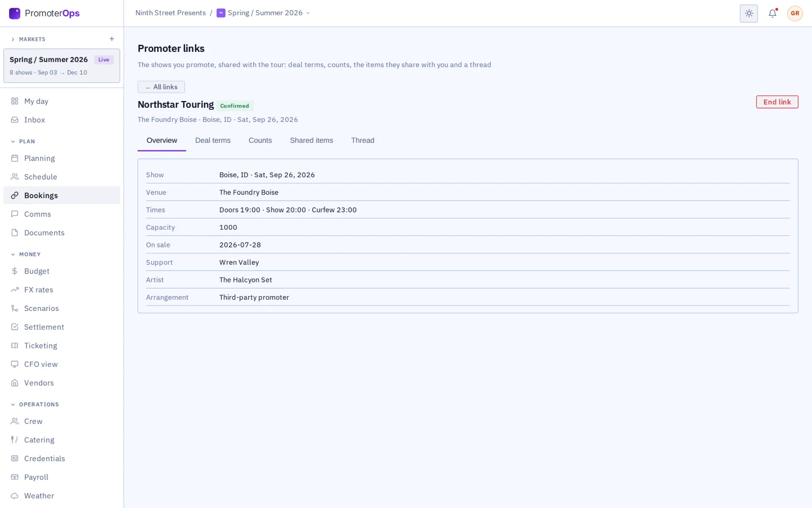Open the notifications bell
812x508 pixels.
[x=772, y=13]
